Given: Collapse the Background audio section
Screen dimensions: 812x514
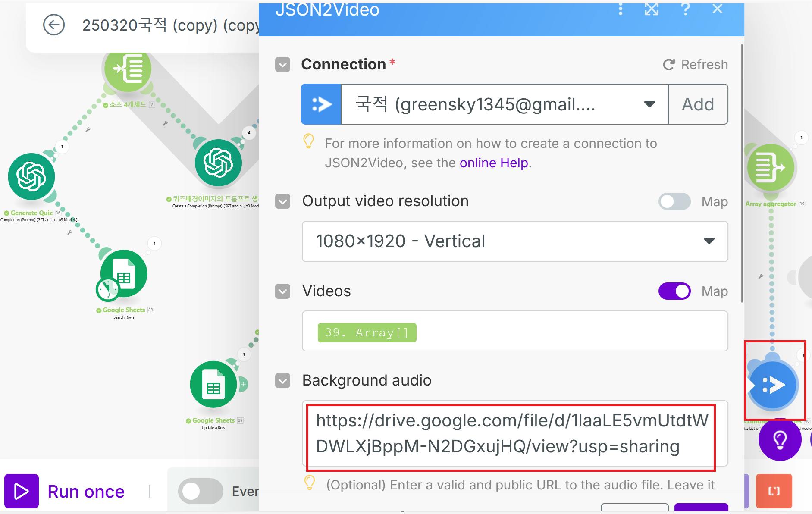Looking at the screenshot, I should pyautogui.click(x=282, y=381).
